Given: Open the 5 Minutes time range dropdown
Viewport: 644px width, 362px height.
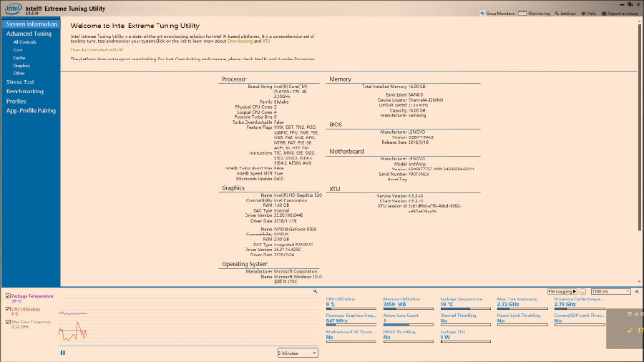Looking at the screenshot, I should coord(298,353).
